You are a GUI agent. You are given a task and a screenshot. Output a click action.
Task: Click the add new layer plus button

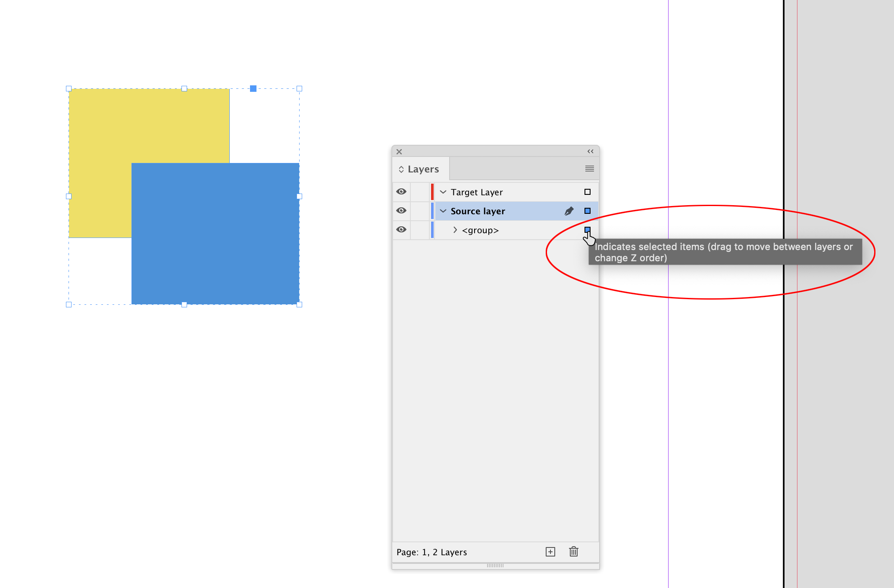[x=550, y=551]
